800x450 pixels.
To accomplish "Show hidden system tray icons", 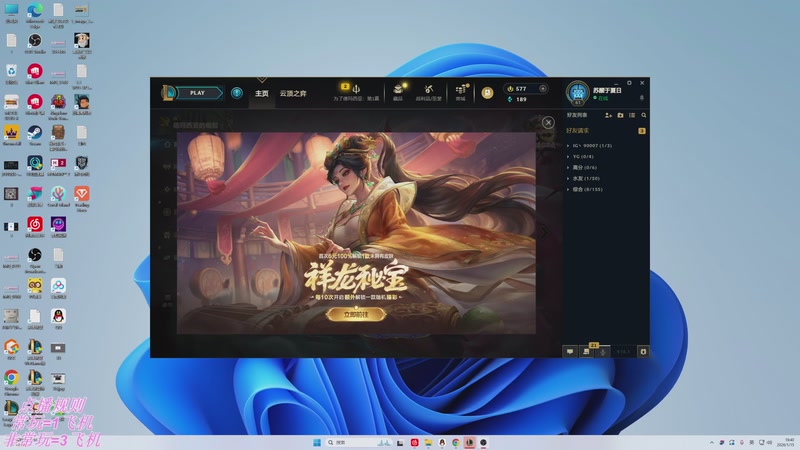I will click(x=711, y=442).
